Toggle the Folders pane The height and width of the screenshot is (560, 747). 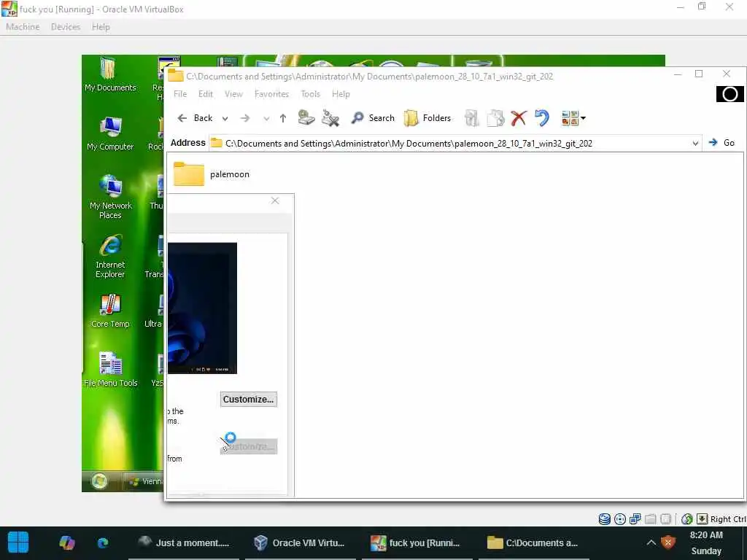pos(427,118)
